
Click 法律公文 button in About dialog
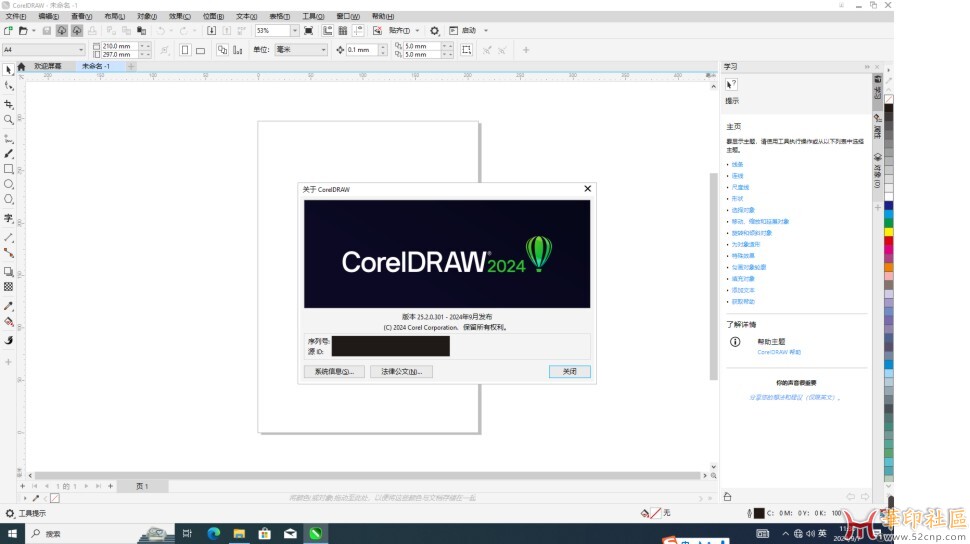(401, 371)
